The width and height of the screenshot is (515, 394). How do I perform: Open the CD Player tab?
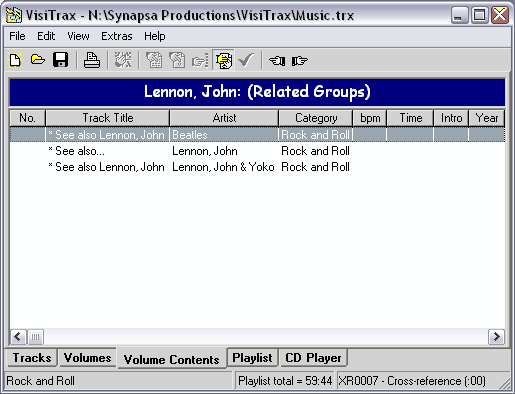313,358
